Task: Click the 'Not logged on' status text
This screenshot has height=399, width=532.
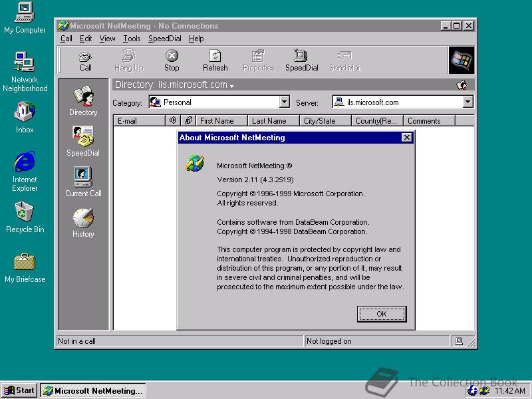Action: click(329, 341)
